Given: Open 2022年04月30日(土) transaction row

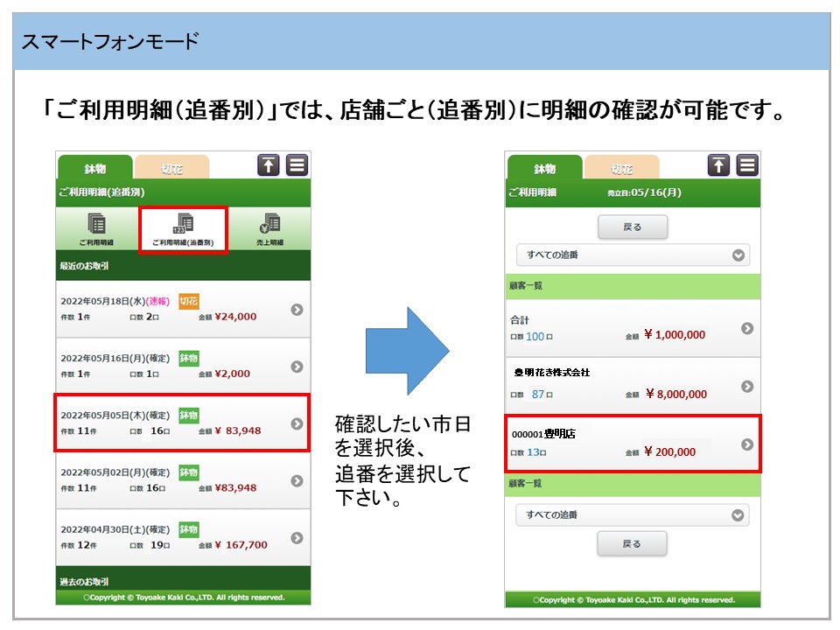Looking at the screenshot, I should coord(182,537).
